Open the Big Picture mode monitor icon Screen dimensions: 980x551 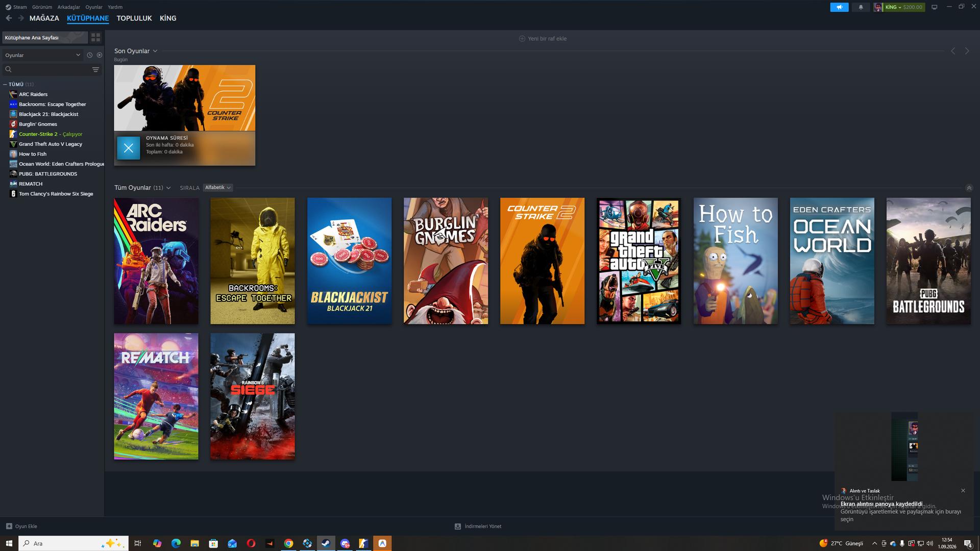935,7
